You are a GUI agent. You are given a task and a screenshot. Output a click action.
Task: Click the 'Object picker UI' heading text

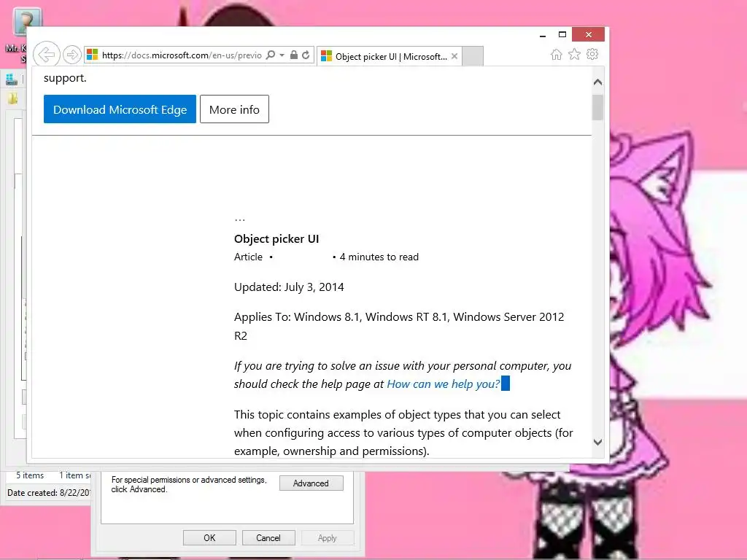click(x=276, y=238)
